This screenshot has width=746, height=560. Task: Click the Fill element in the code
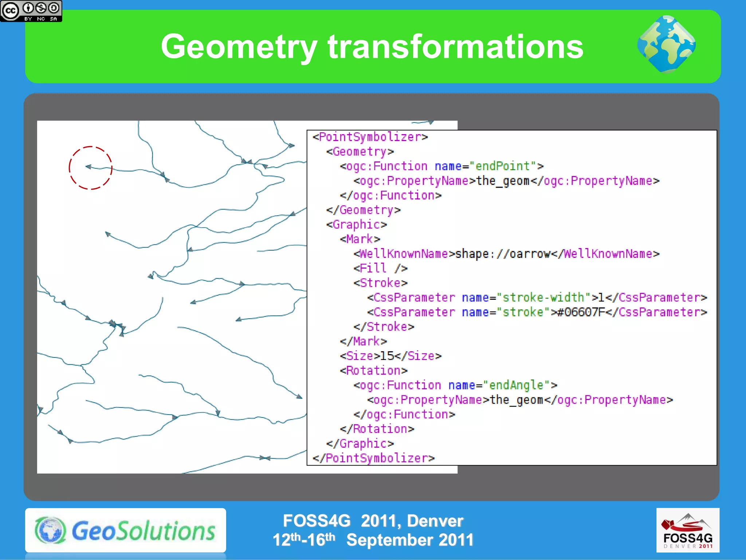point(380,269)
